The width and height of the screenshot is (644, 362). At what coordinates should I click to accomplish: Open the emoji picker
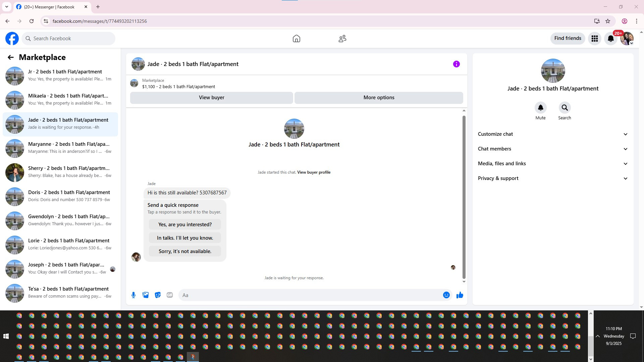(x=446, y=295)
